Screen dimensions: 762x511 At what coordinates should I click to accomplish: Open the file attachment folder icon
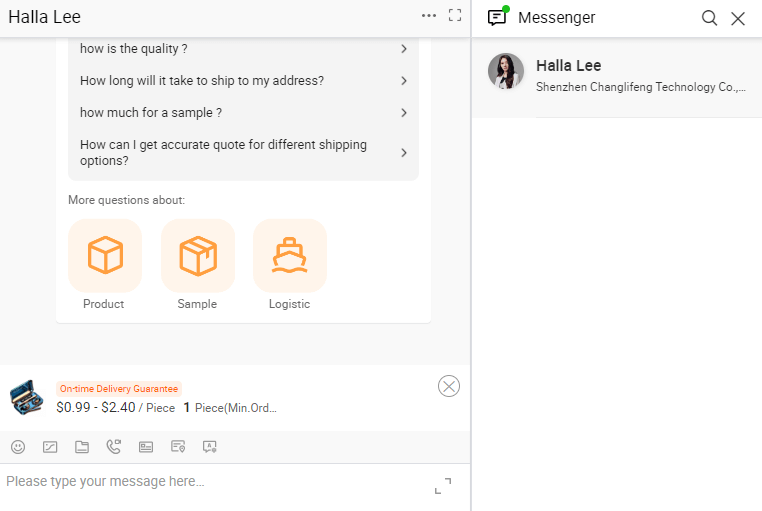coord(82,447)
